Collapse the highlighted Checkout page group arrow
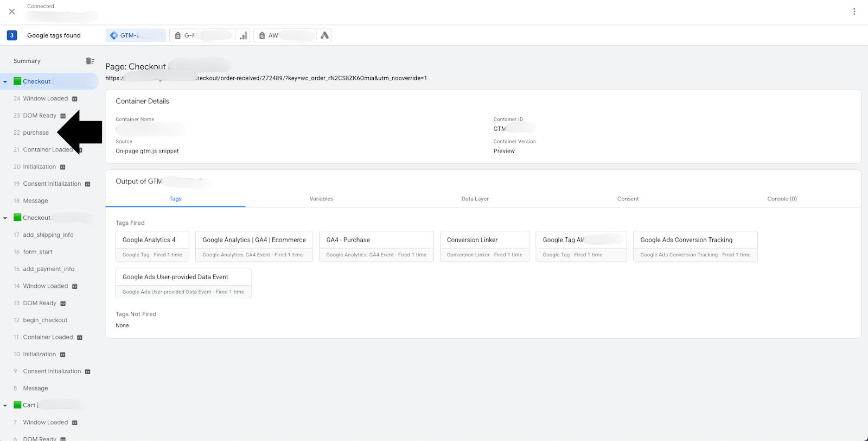This screenshot has width=868, height=441. tap(5, 81)
